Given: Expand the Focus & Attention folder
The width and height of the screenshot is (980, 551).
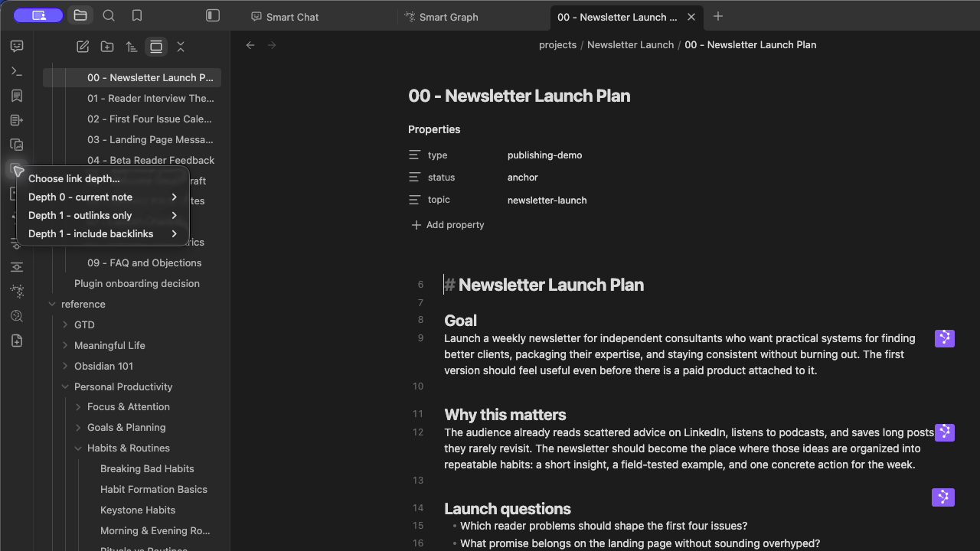Looking at the screenshot, I should click(78, 407).
